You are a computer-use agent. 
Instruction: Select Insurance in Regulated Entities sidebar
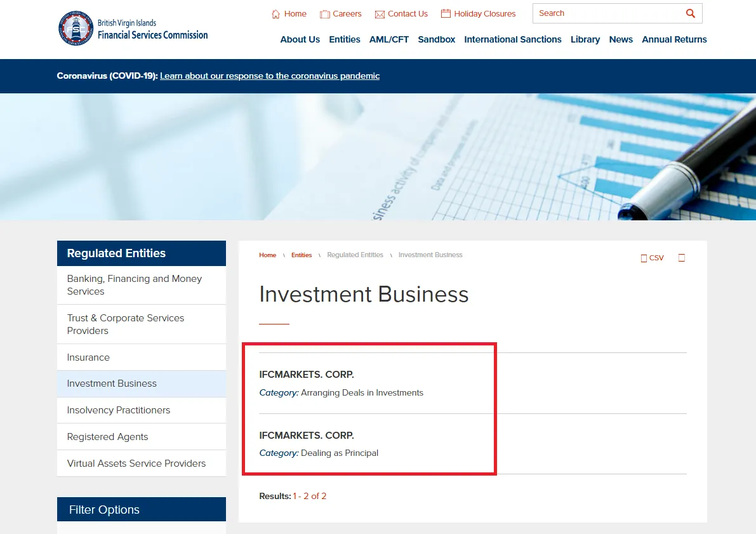tap(88, 357)
